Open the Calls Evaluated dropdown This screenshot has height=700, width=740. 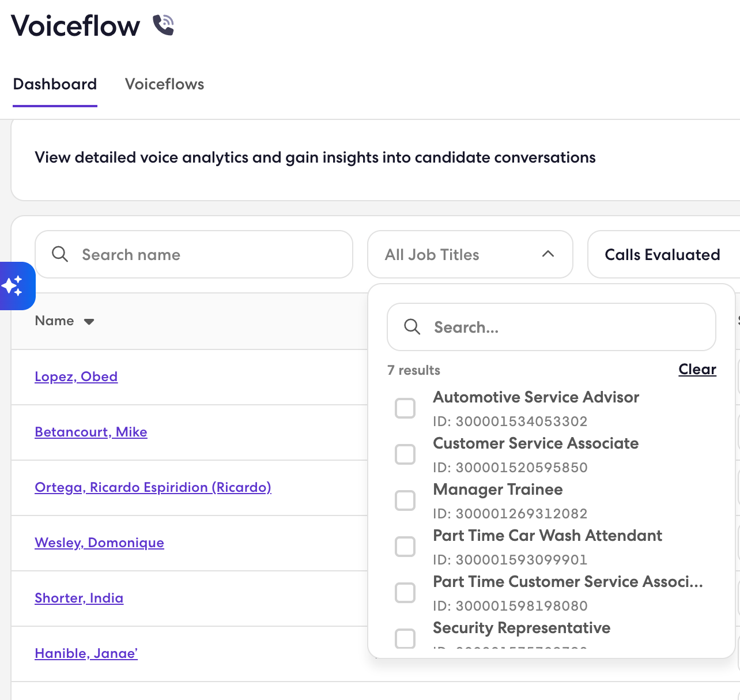click(x=663, y=254)
